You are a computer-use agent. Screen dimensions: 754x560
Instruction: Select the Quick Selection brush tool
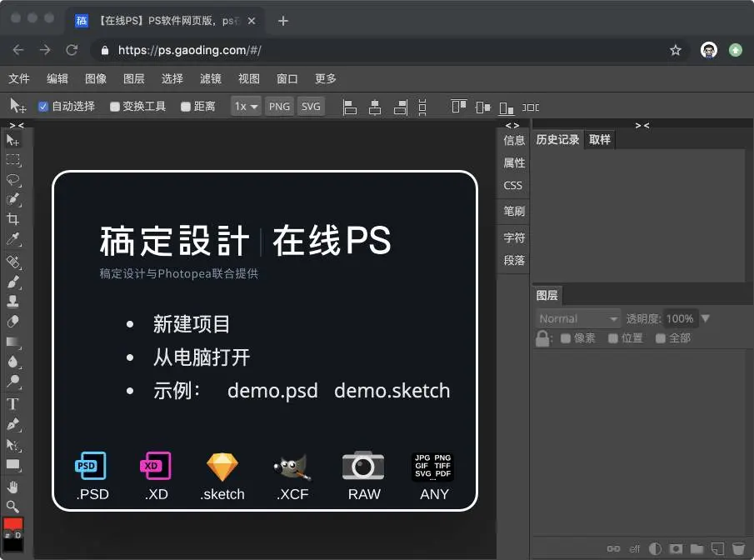tap(13, 200)
